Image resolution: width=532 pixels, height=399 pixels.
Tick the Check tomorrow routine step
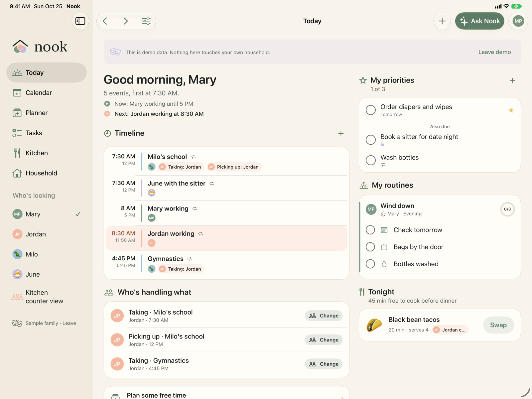pyautogui.click(x=370, y=230)
